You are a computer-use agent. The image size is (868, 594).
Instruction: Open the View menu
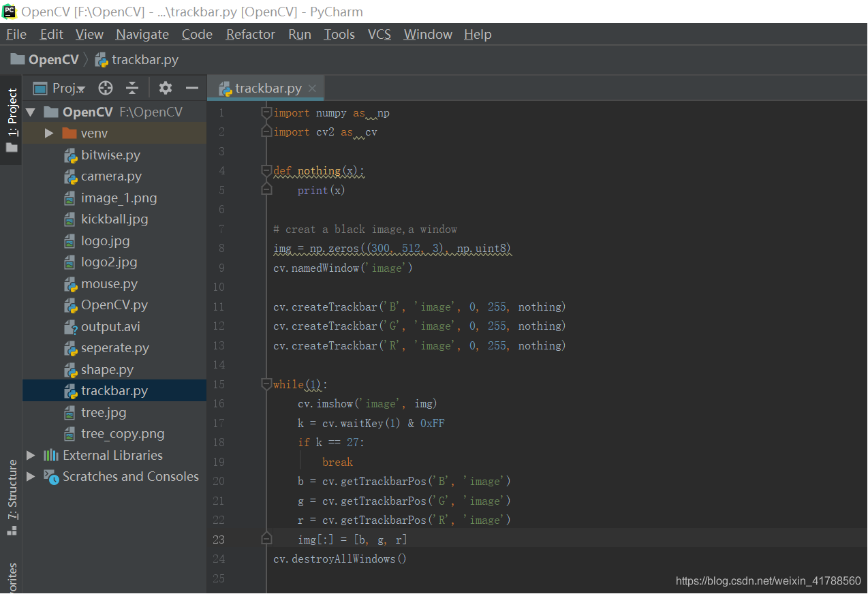[x=89, y=34]
